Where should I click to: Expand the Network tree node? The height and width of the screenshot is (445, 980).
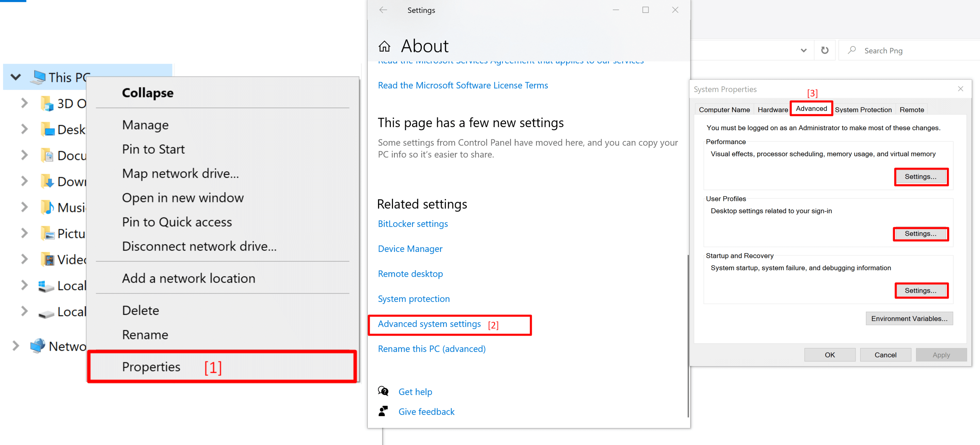[x=16, y=346]
